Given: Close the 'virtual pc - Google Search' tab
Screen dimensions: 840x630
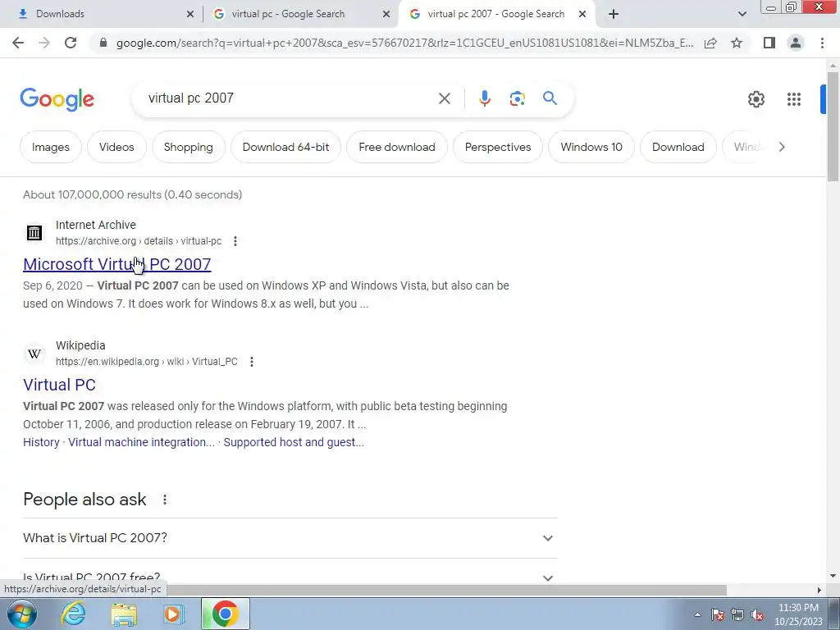Looking at the screenshot, I should click(386, 14).
